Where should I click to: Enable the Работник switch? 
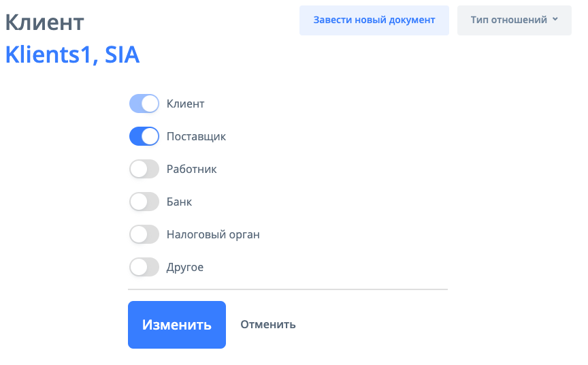pyautogui.click(x=144, y=170)
